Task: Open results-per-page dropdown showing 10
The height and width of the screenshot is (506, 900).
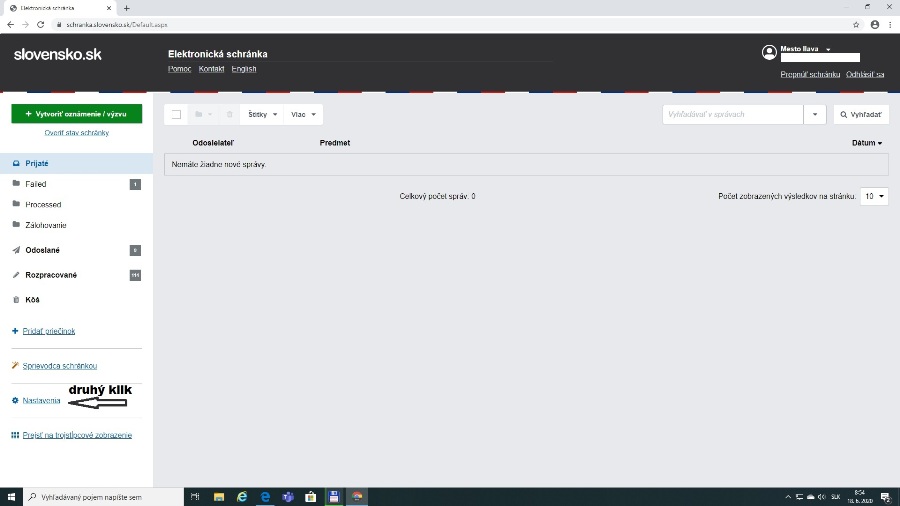Action: coord(875,196)
